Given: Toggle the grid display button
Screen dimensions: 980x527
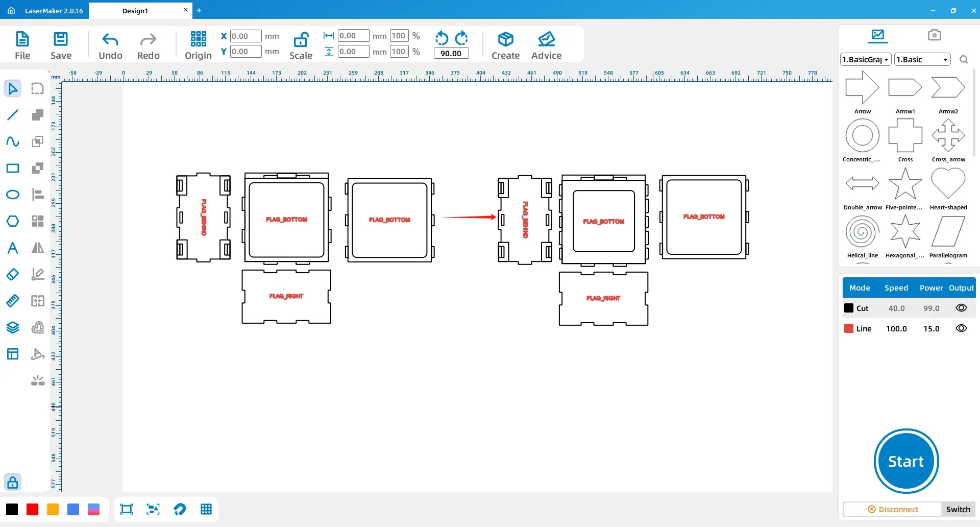Looking at the screenshot, I should tap(206, 509).
